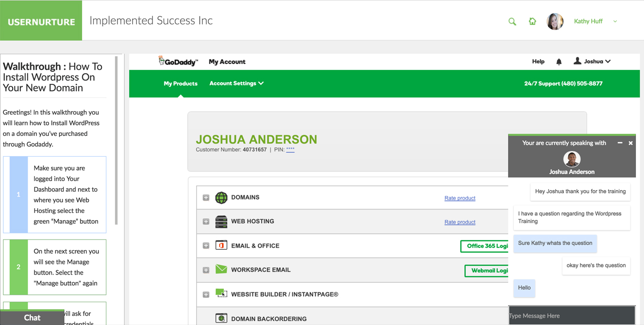Click 'Sure Kathy whats the question' message

555,243
